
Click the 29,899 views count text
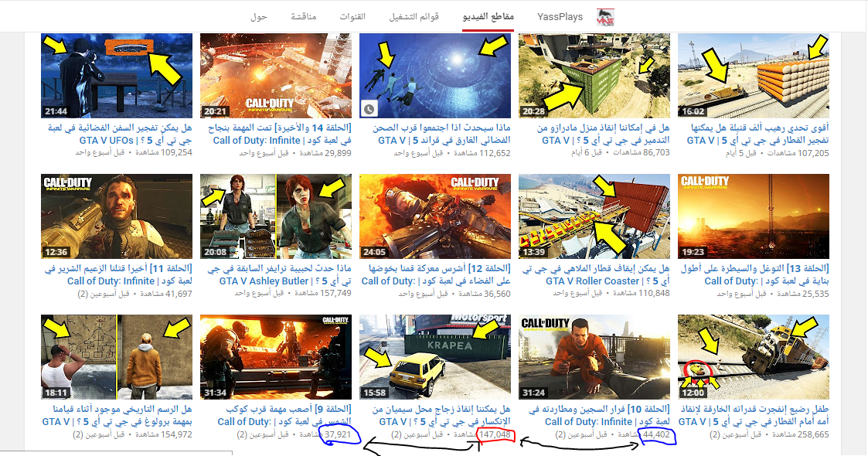click(x=325, y=153)
